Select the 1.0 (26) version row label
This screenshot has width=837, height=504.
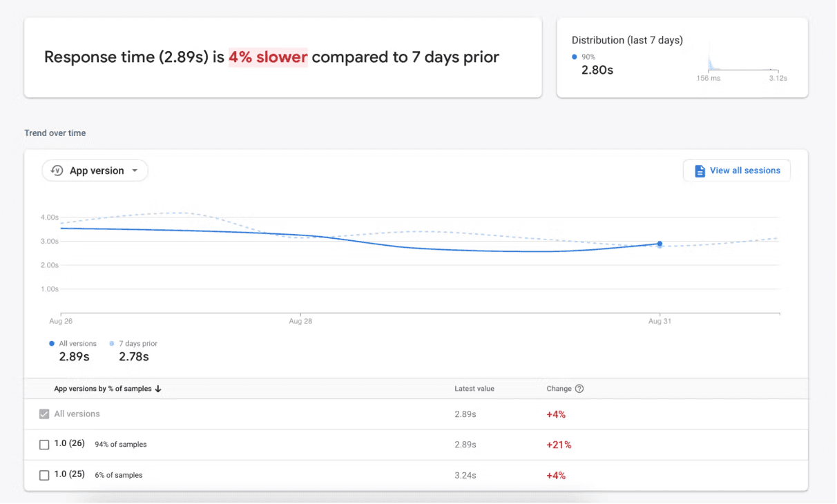pyautogui.click(x=69, y=444)
